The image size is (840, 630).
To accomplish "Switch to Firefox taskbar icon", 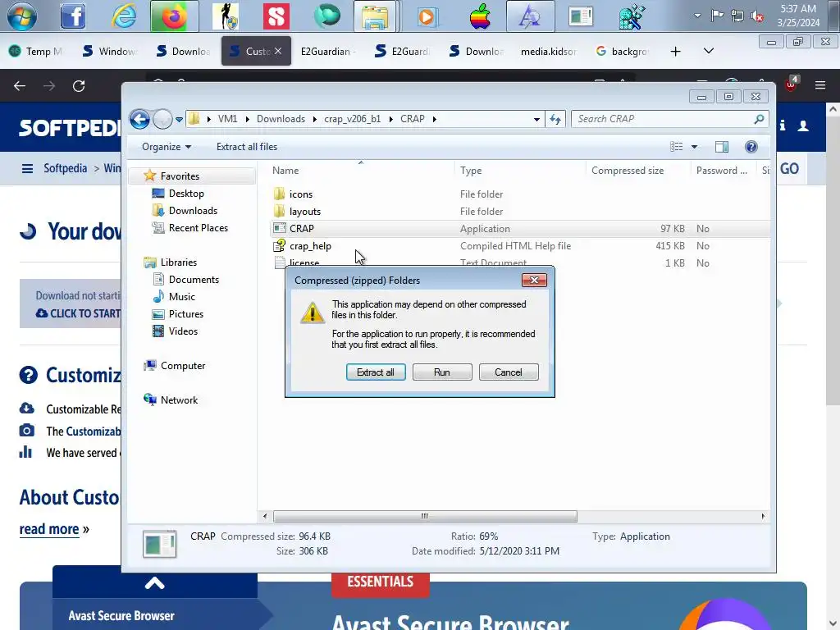I will pos(174,16).
